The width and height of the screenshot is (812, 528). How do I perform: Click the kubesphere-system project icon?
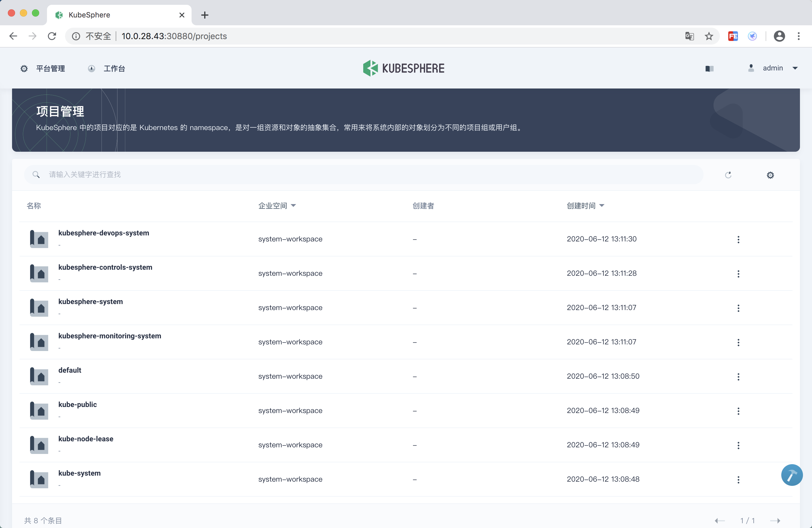point(39,307)
